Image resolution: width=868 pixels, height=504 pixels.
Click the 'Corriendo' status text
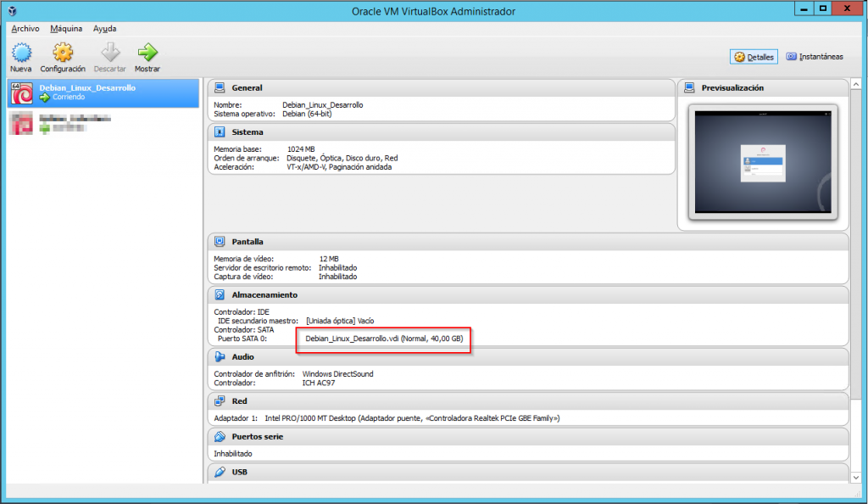(x=69, y=97)
